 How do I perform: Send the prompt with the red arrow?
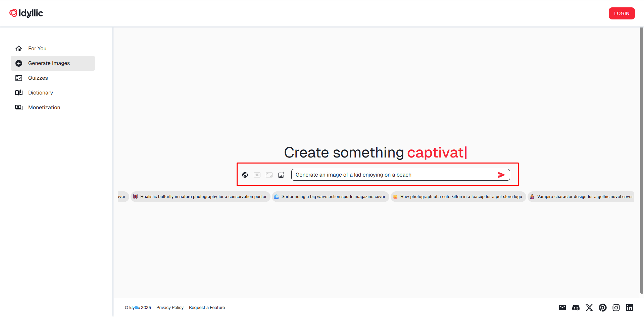point(501,175)
